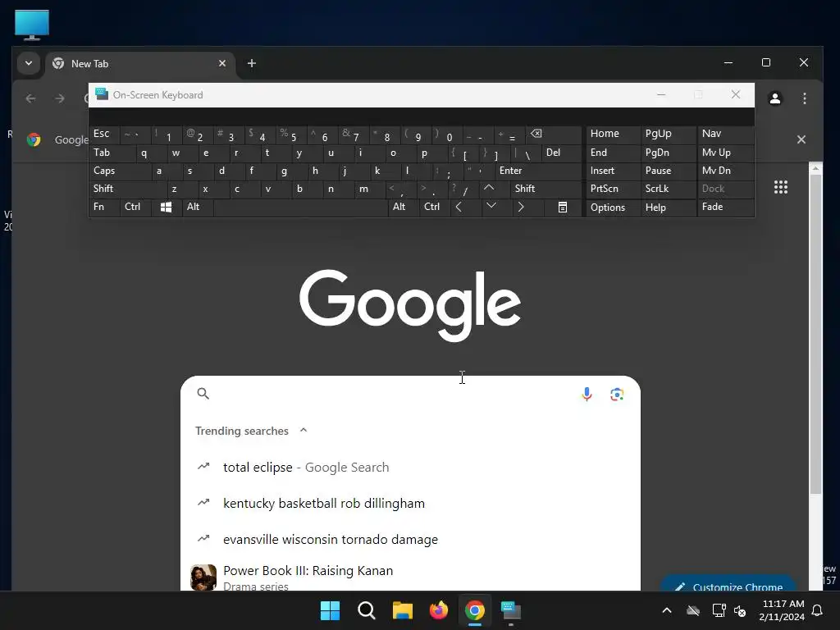Viewport: 840px width, 630px height.
Task: Toggle the Nav key on the keyboard
Action: click(725, 134)
